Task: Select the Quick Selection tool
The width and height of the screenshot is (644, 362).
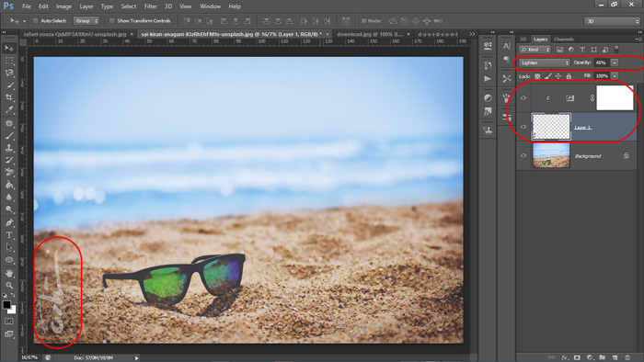Action: tap(9, 85)
